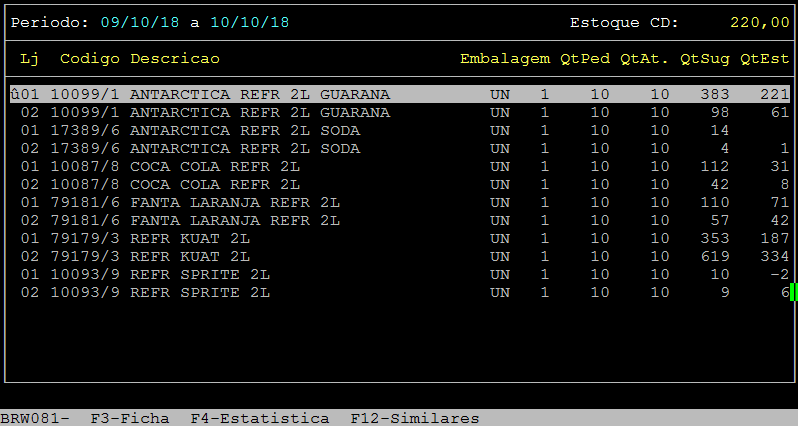
Task: Click QtSug value 619
Action: pos(715,257)
